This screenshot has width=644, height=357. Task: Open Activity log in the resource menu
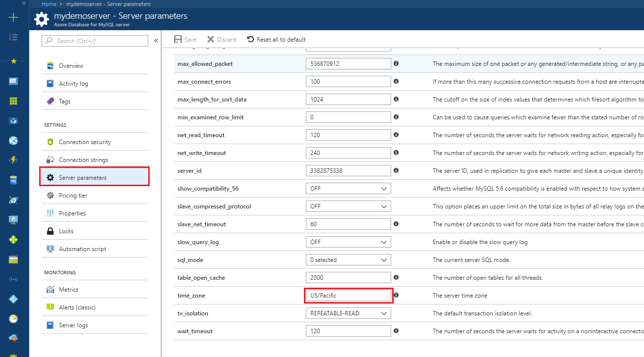pyautogui.click(x=95, y=84)
